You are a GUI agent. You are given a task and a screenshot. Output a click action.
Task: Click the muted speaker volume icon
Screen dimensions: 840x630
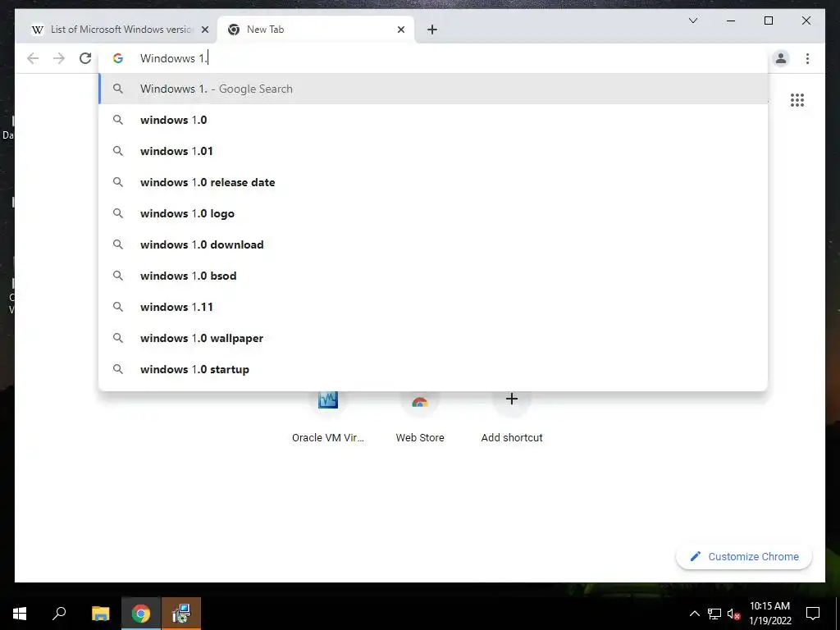click(733, 614)
